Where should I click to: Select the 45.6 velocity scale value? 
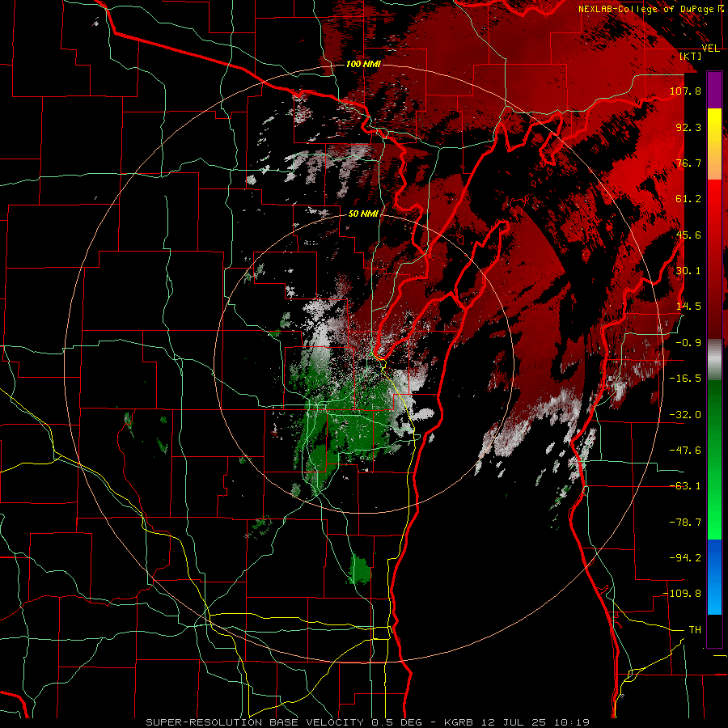tap(688, 235)
